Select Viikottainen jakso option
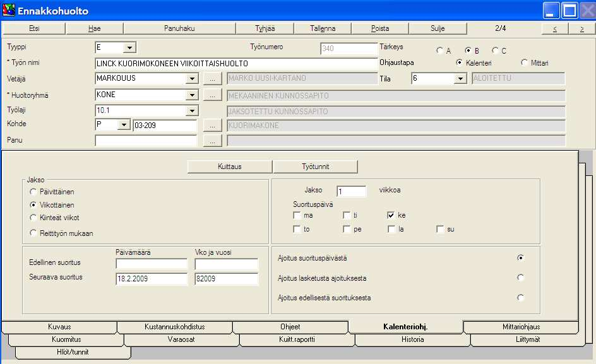 click(x=33, y=205)
